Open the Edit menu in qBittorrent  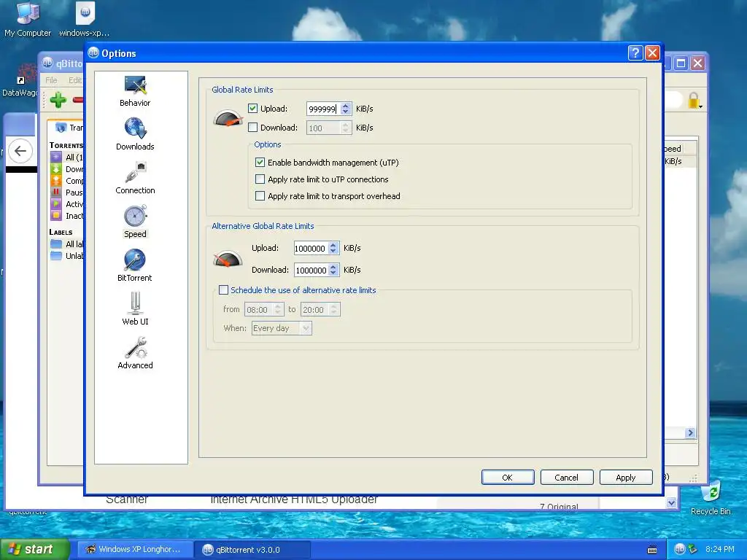[75, 80]
